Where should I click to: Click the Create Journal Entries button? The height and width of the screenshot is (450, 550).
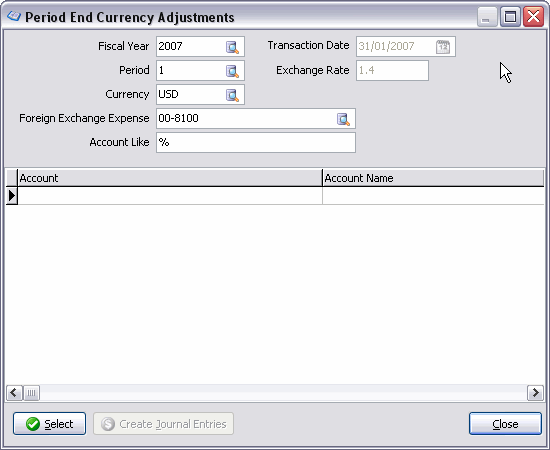163,424
